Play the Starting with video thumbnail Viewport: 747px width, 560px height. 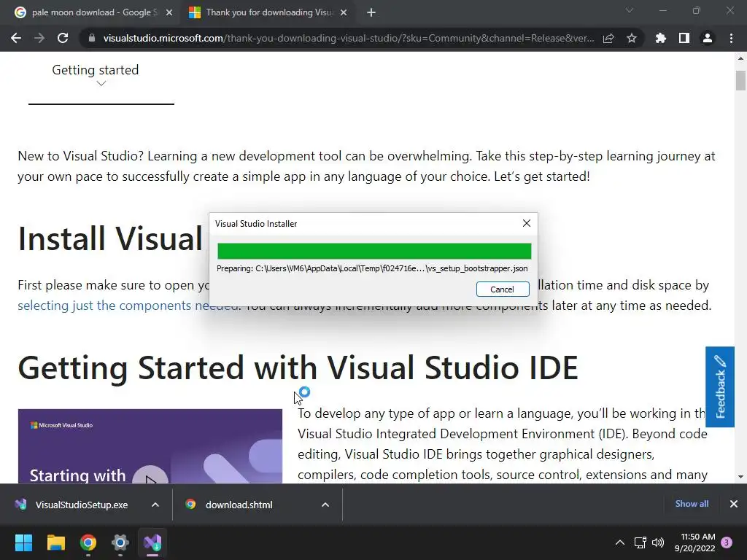point(150,476)
